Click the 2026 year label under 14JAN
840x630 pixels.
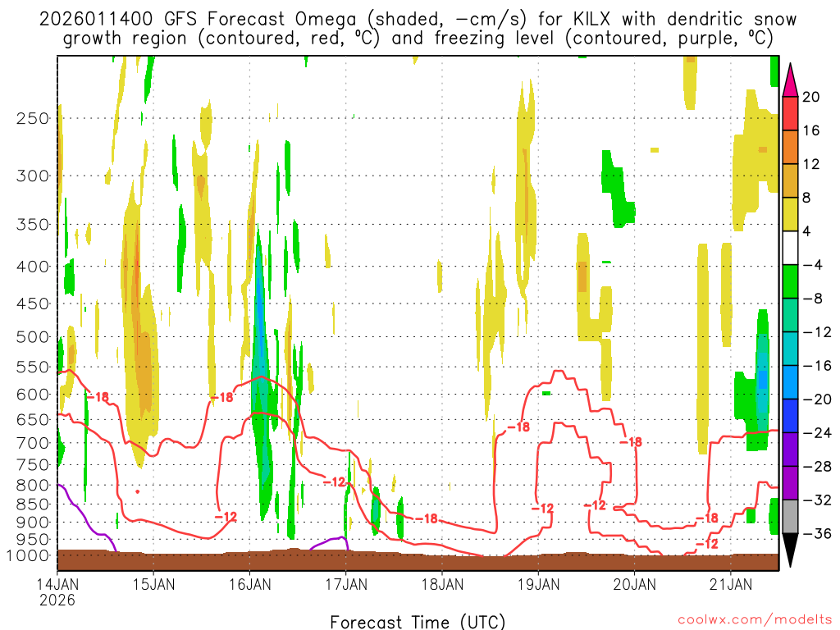[57, 600]
